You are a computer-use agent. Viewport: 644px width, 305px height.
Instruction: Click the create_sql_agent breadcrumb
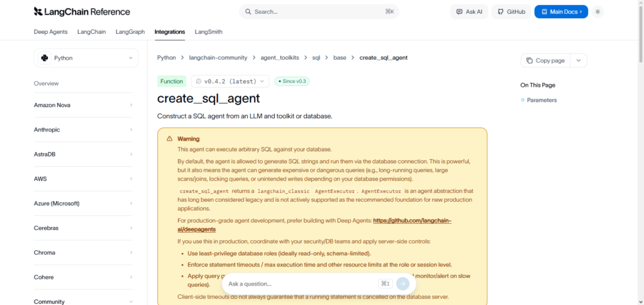[x=384, y=58]
